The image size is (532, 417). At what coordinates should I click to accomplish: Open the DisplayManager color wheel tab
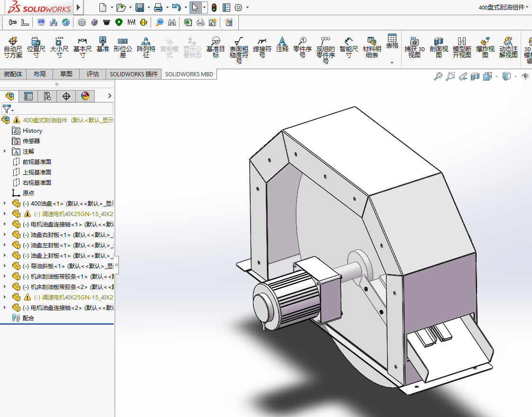pyautogui.click(x=85, y=96)
